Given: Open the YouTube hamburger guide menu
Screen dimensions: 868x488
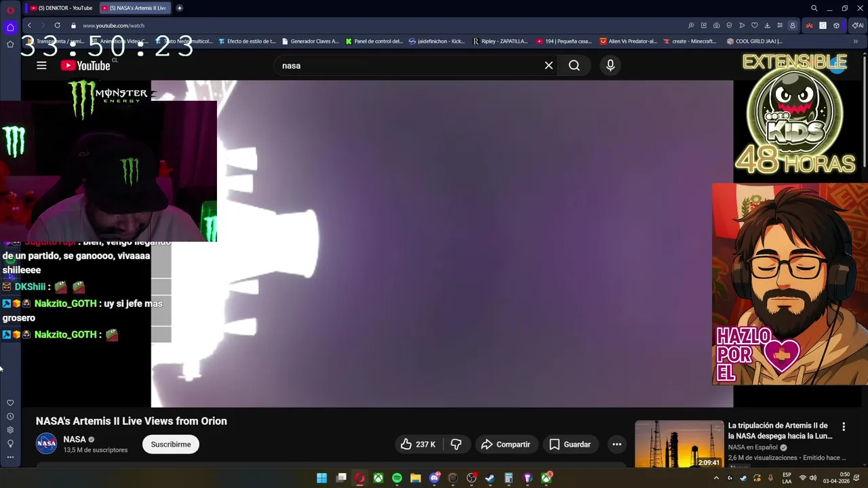Looking at the screenshot, I should pos(41,66).
